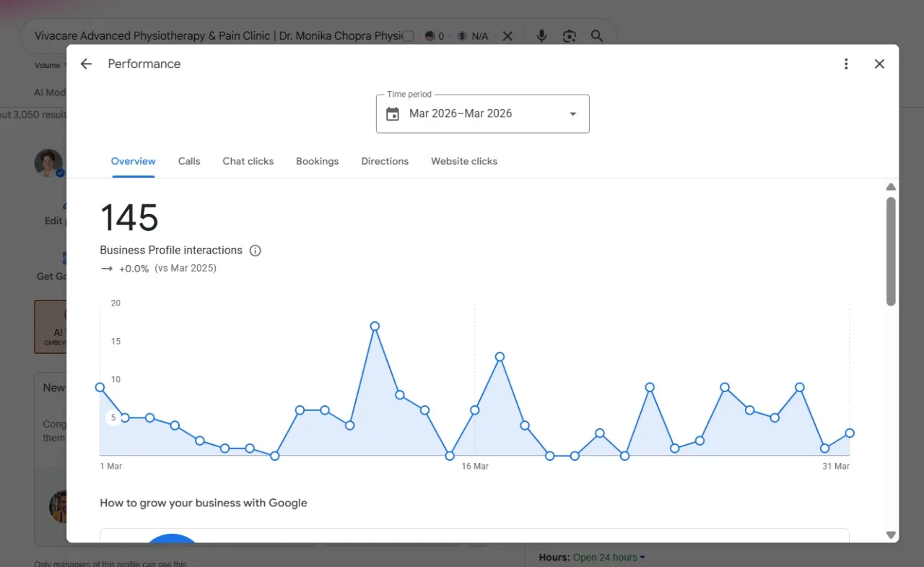
Task: Click the scrollbar down arrow in Performance panel
Action: [x=891, y=535]
